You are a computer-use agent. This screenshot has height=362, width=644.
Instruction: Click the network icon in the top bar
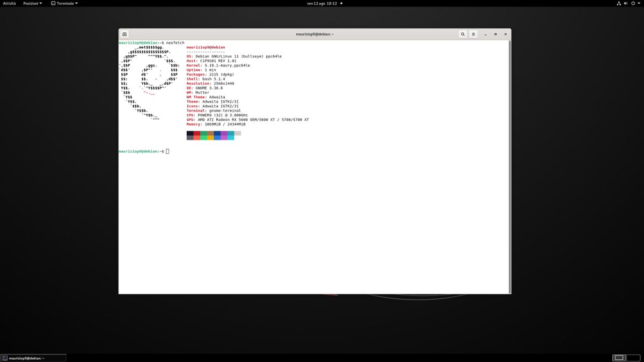point(619,3)
